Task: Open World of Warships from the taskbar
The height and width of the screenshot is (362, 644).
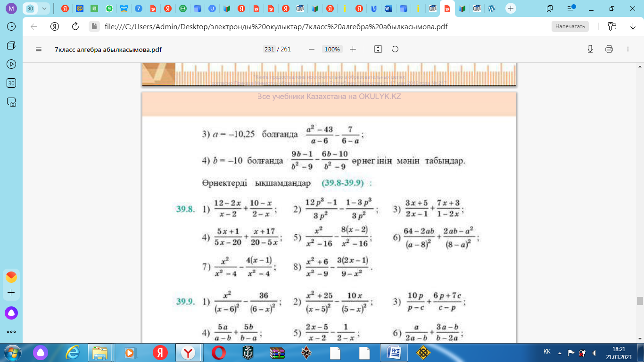Action: (248, 352)
